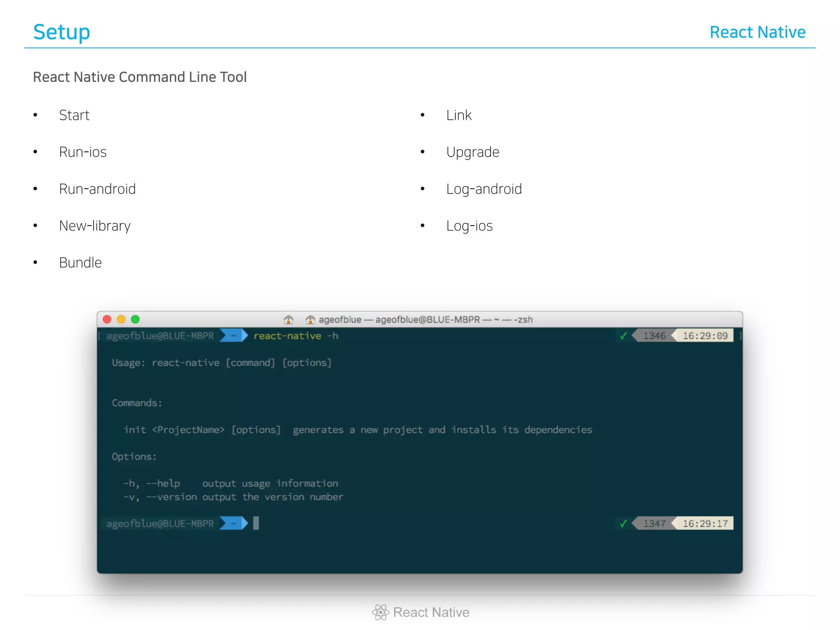Image resolution: width=840 pixels, height=630 pixels.
Task: Click the '-h, --help' option line
Action: [x=231, y=484]
